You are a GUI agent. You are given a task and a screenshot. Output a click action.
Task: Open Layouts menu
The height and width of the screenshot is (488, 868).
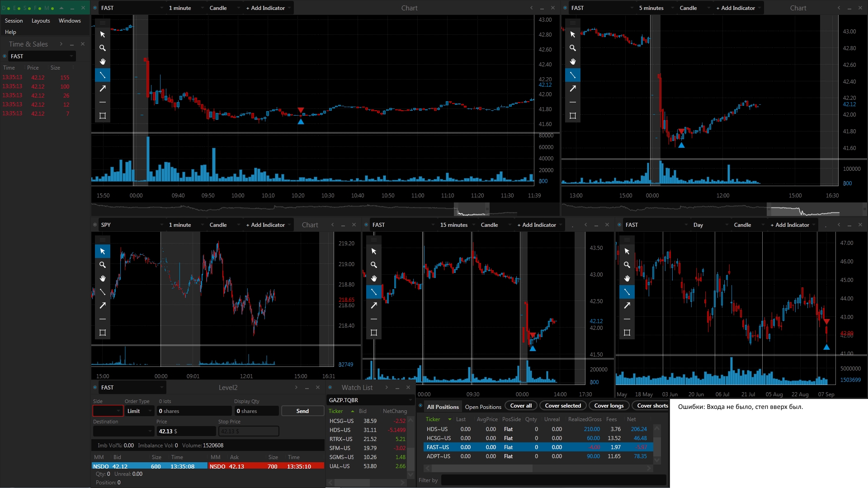pyautogui.click(x=41, y=21)
